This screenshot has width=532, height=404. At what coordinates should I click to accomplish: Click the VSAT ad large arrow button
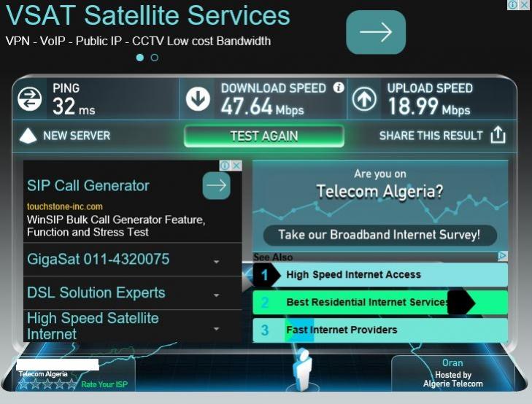pyautogui.click(x=376, y=32)
